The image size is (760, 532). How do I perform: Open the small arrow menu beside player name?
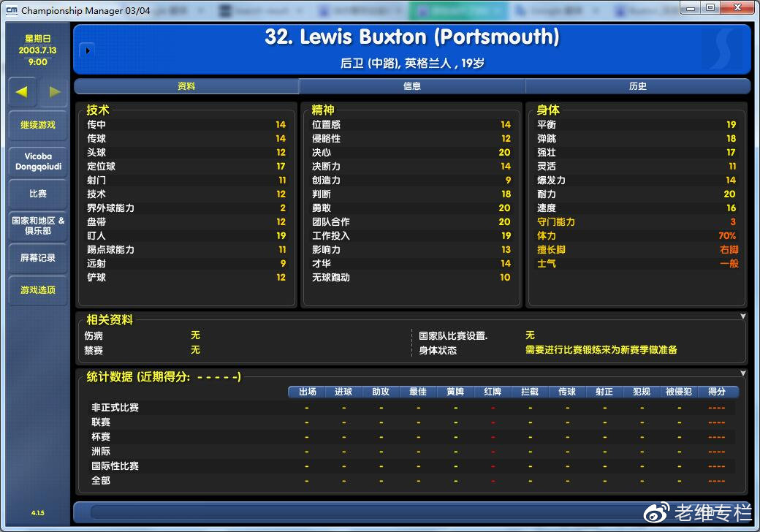click(x=86, y=50)
